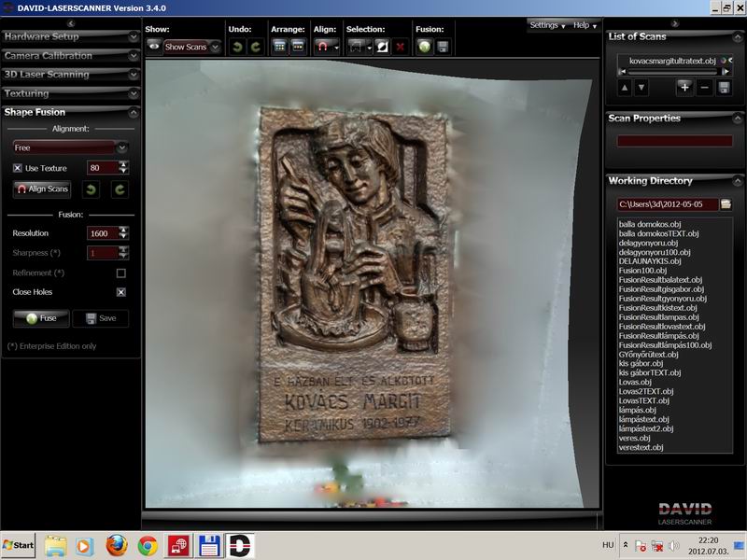
Task: Remove scan using the minus button
Action: point(704,87)
